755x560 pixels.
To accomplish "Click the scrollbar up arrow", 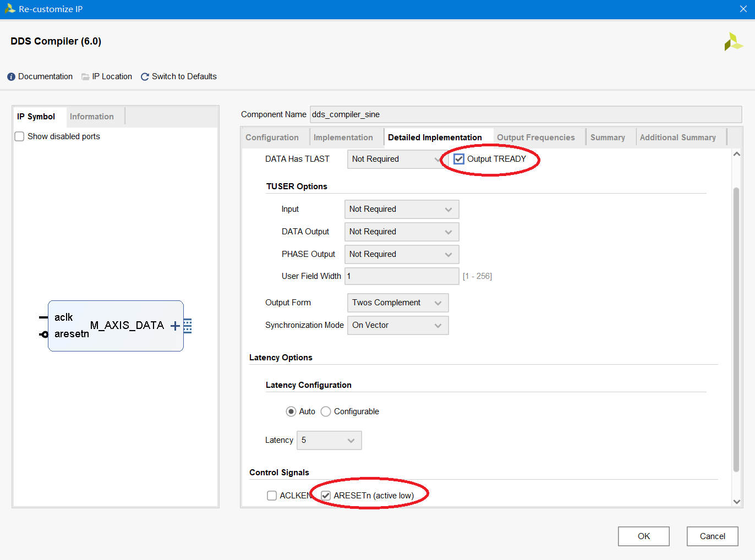I will coord(737,154).
